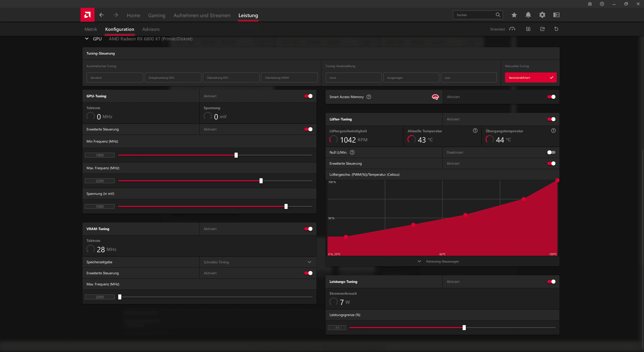The width and height of the screenshot is (644, 352).
Task: Go forward with the right arrow
Action: [116, 15]
